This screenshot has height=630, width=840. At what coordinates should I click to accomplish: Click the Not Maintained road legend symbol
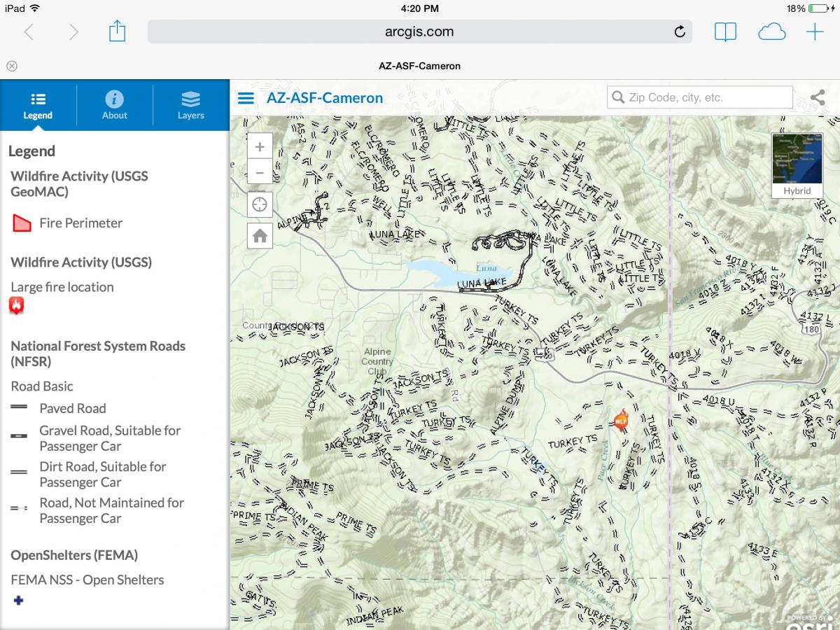(x=20, y=508)
